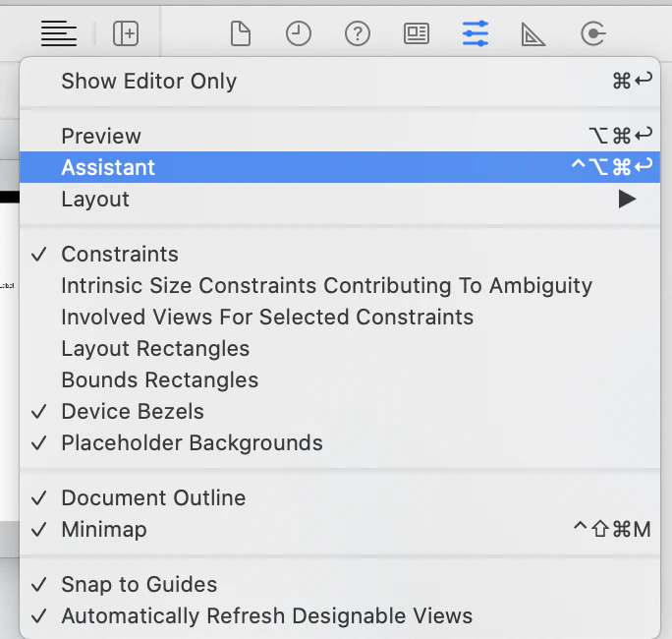Hide the Document Outline

[340, 497]
